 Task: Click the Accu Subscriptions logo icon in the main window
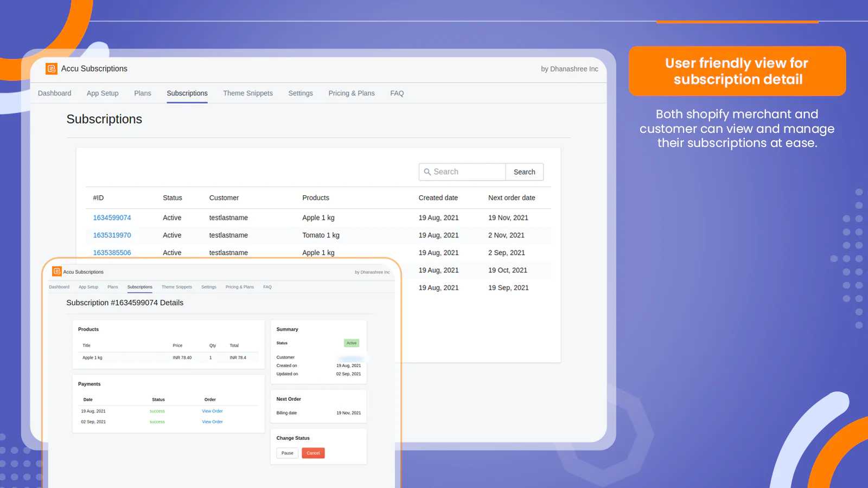tap(52, 69)
